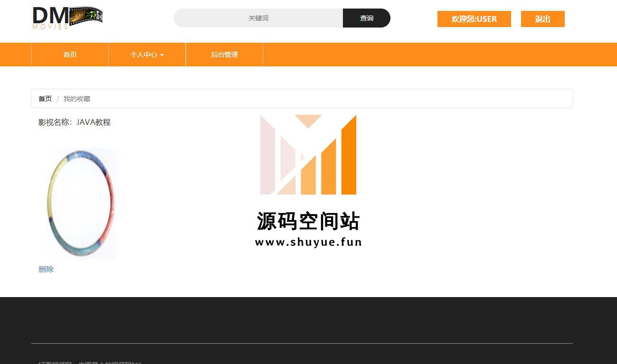Click the 影视名称：JAVA教程 title text
Image resolution: width=617 pixels, height=364 pixels.
click(75, 122)
